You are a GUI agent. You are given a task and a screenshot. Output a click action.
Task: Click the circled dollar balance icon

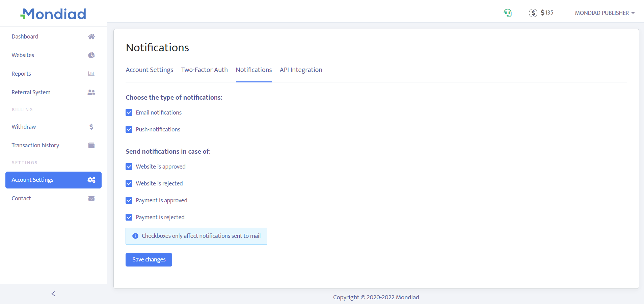(x=533, y=13)
